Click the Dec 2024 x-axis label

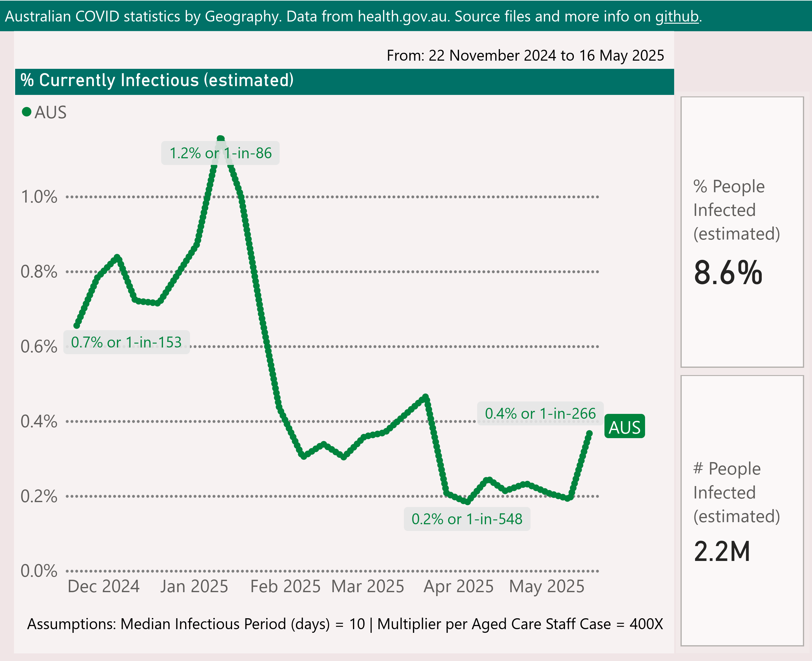(x=104, y=586)
